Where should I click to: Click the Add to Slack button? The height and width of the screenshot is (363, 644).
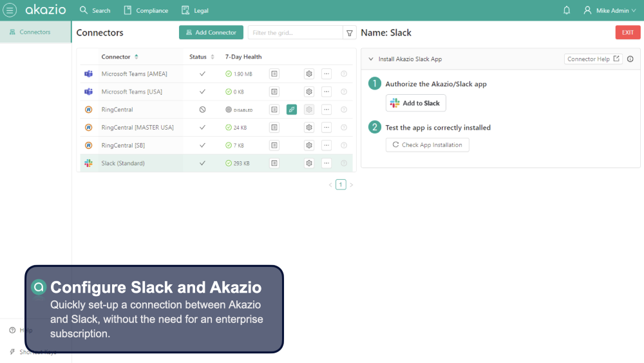click(415, 103)
